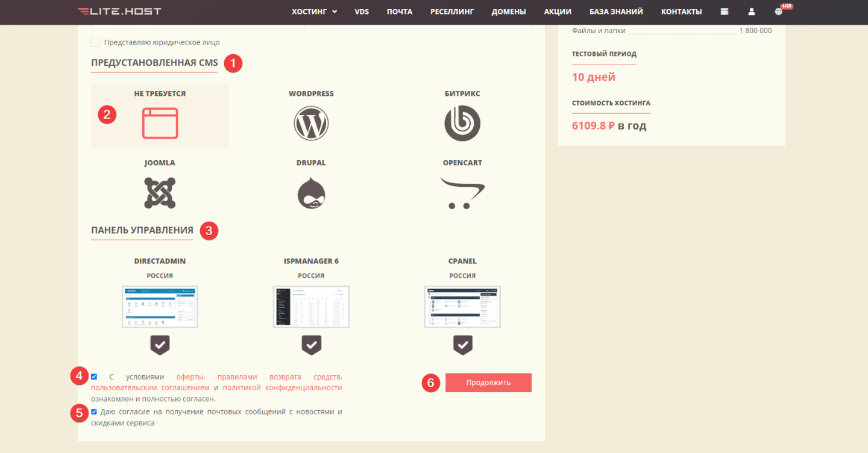Viewport: 868px width, 453px height.
Task: Select the Joomla logo icon
Action: point(160,193)
